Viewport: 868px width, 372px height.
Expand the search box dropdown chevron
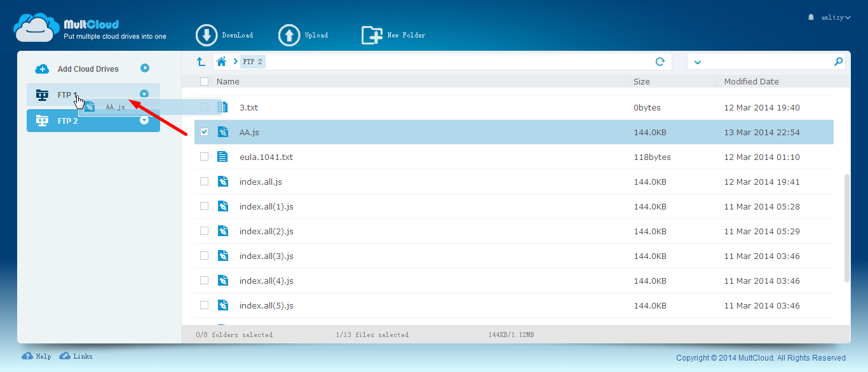[698, 62]
